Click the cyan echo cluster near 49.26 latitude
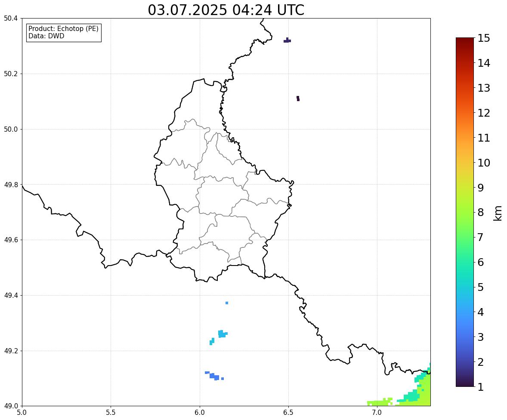Screen dimensions: 507x420 [222, 334]
